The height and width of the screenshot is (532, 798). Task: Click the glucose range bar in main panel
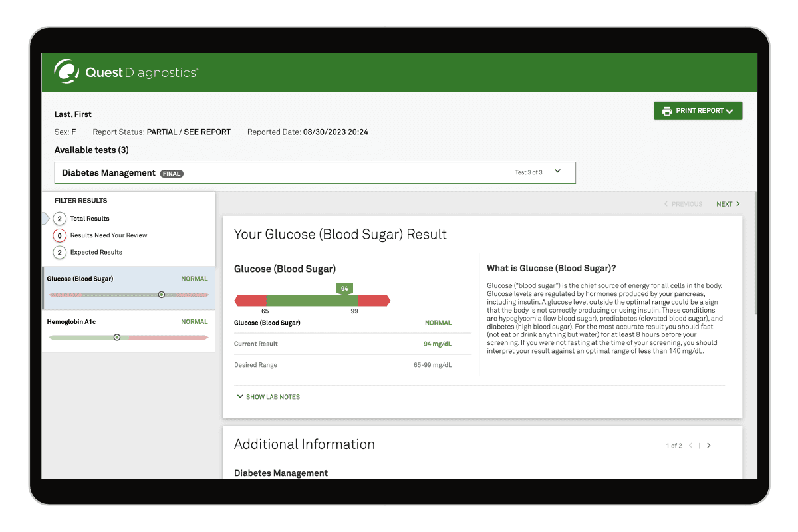[312, 301]
